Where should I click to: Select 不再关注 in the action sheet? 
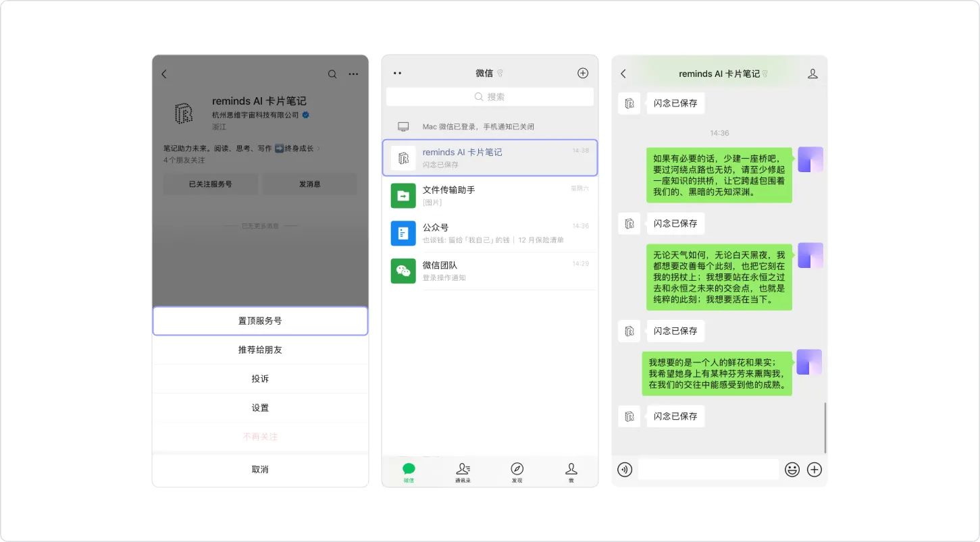pos(260,437)
